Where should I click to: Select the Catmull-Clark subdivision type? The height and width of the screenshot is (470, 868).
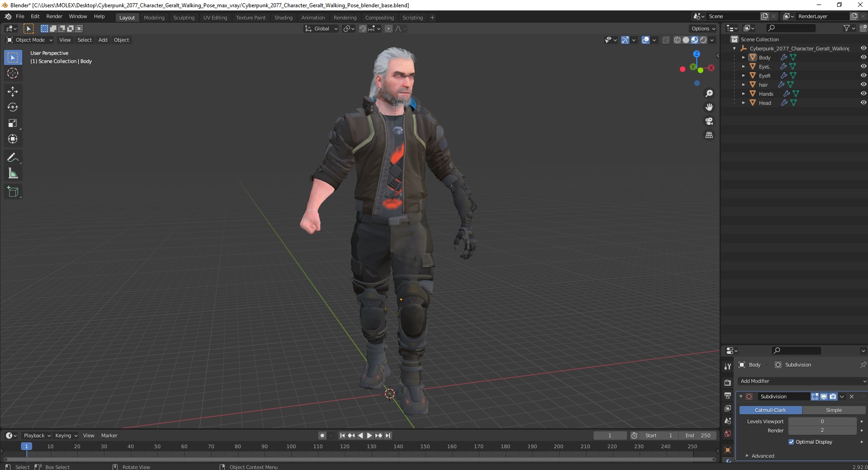[770, 410]
